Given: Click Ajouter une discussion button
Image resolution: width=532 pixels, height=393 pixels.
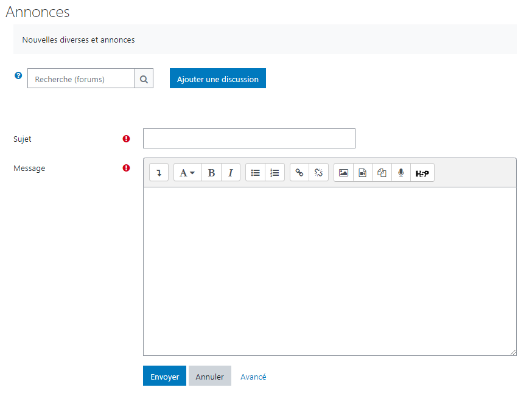Looking at the screenshot, I should point(218,78).
